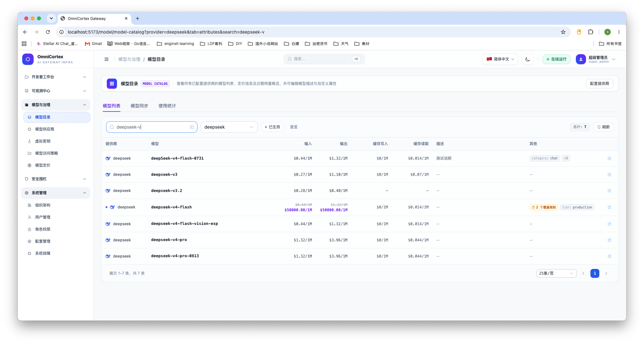Open a new browser tab
644x344 pixels.
click(138, 18)
